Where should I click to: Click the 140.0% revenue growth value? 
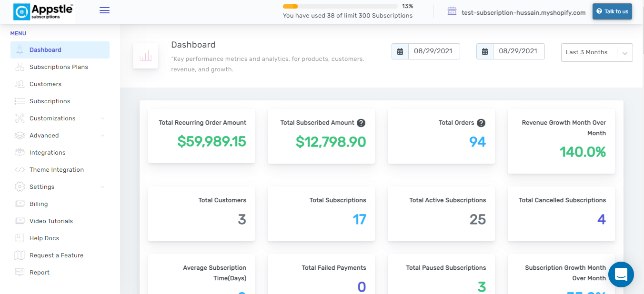[583, 152]
